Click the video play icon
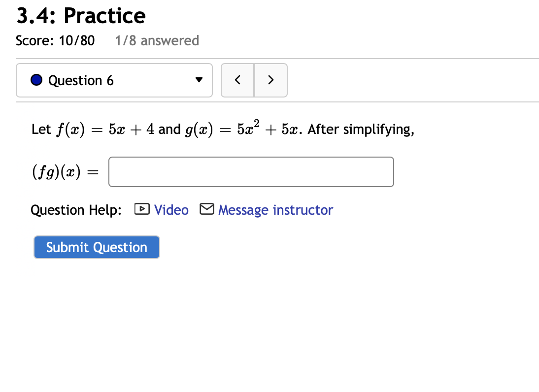Image resolution: width=539 pixels, height=392 pixels. click(142, 209)
